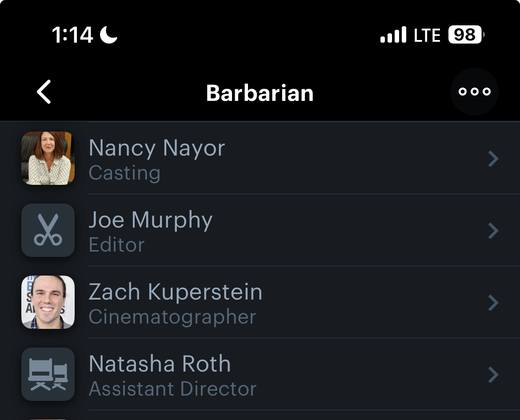Open Joe Murphy's name link
Image resolution: width=520 pixels, height=420 pixels.
pyautogui.click(x=151, y=220)
